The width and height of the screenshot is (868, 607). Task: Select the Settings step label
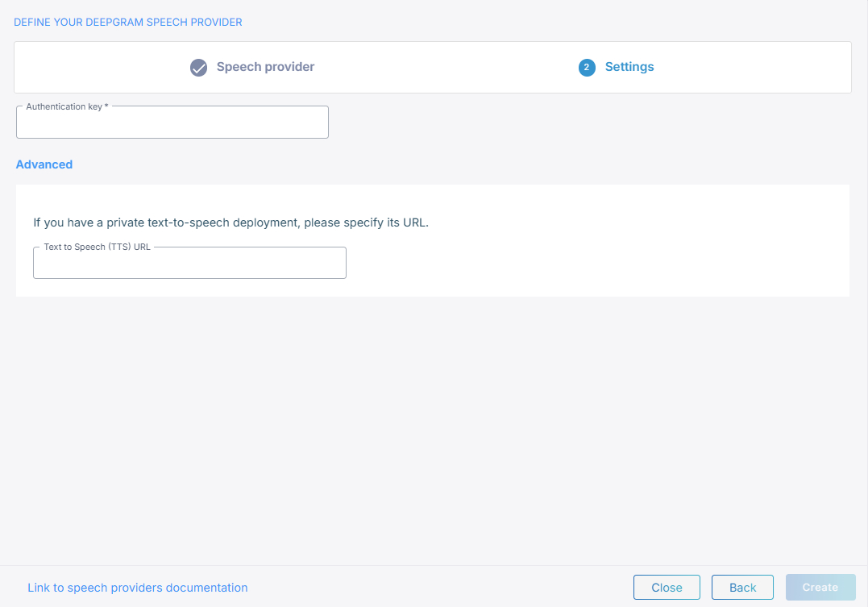click(x=629, y=67)
